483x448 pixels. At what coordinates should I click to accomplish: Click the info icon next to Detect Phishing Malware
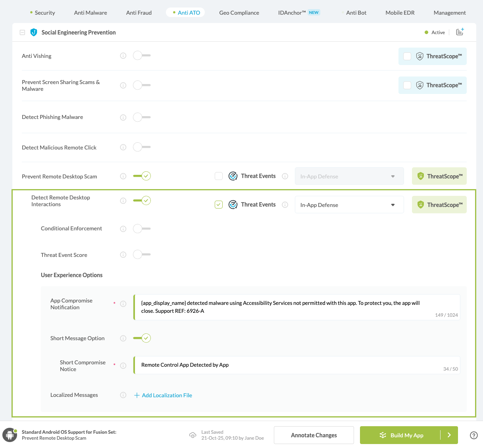pos(123,117)
